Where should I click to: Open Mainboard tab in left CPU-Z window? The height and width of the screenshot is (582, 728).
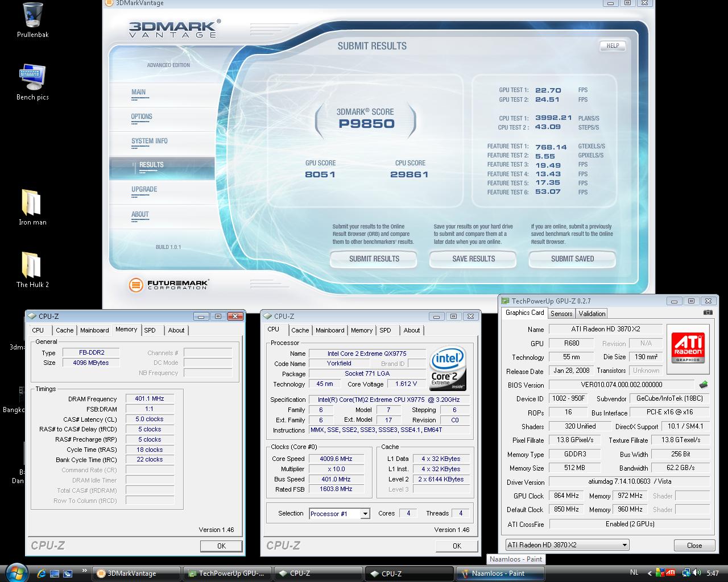[94, 330]
